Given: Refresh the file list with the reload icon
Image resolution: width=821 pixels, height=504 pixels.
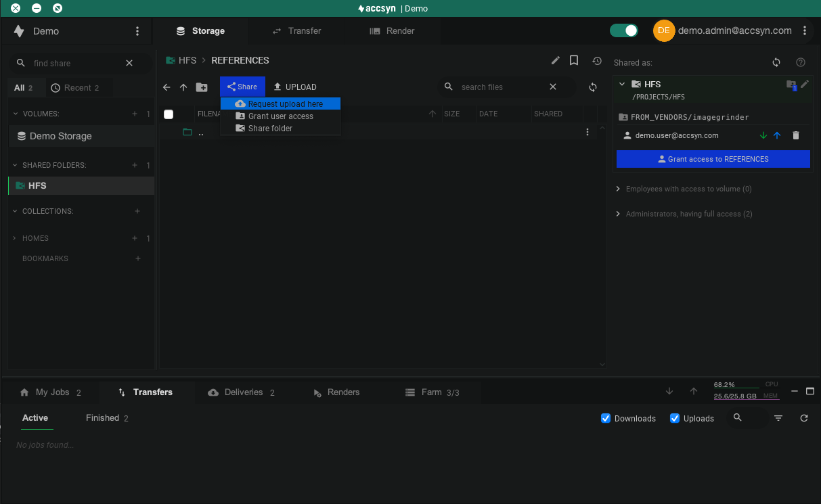Looking at the screenshot, I should coord(593,87).
